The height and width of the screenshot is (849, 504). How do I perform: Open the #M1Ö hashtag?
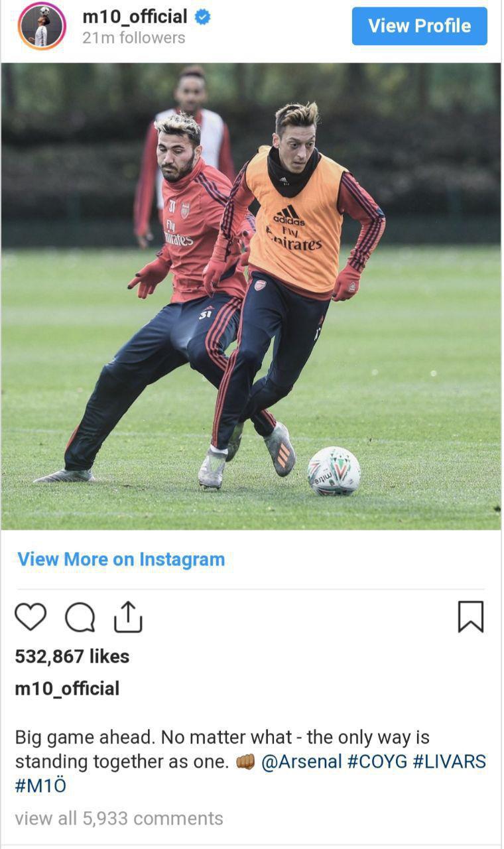40,786
